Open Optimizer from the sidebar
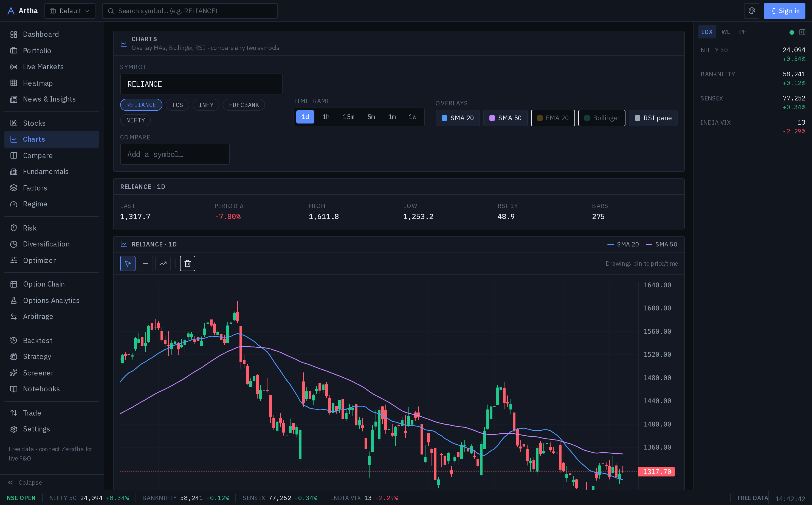This screenshot has width=812, height=505. 52,260
